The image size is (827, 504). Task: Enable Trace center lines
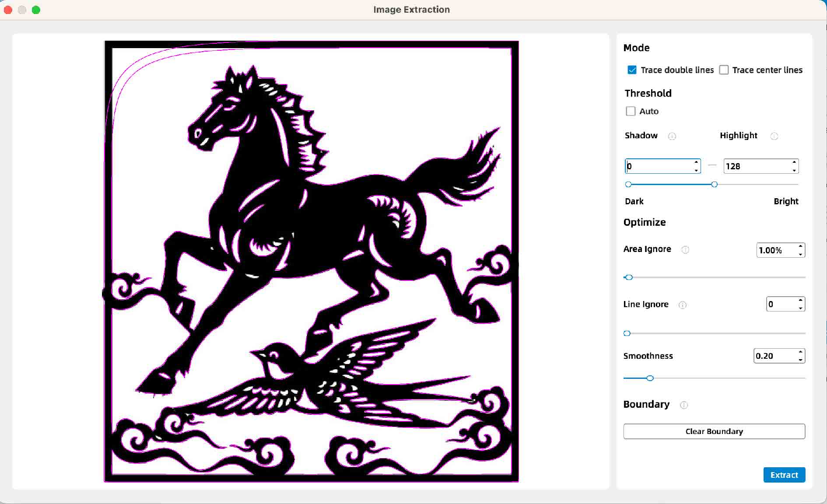pyautogui.click(x=724, y=70)
